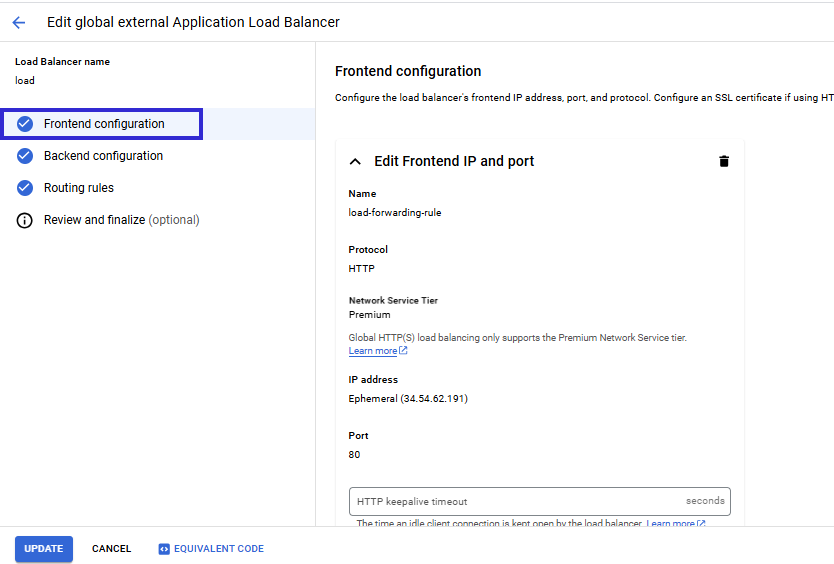Select the HTTP protocol value

(x=362, y=269)
